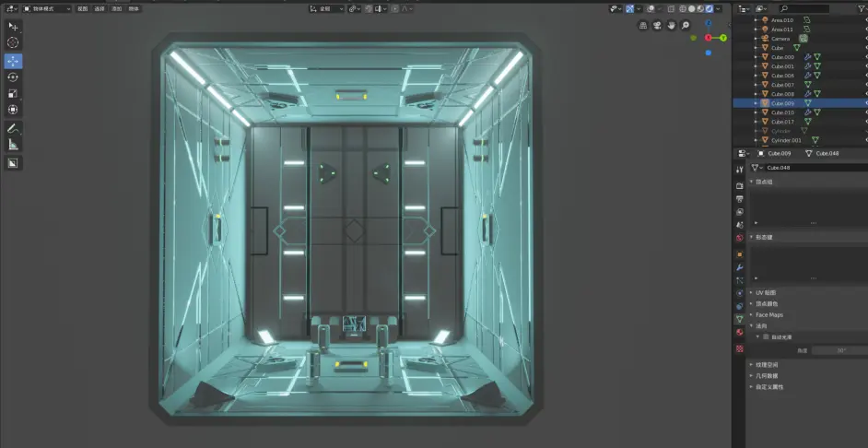Viewport: 868px width, 448px height.
Task: Toggle perspective/orthographic view button
Action: (643, 26)
